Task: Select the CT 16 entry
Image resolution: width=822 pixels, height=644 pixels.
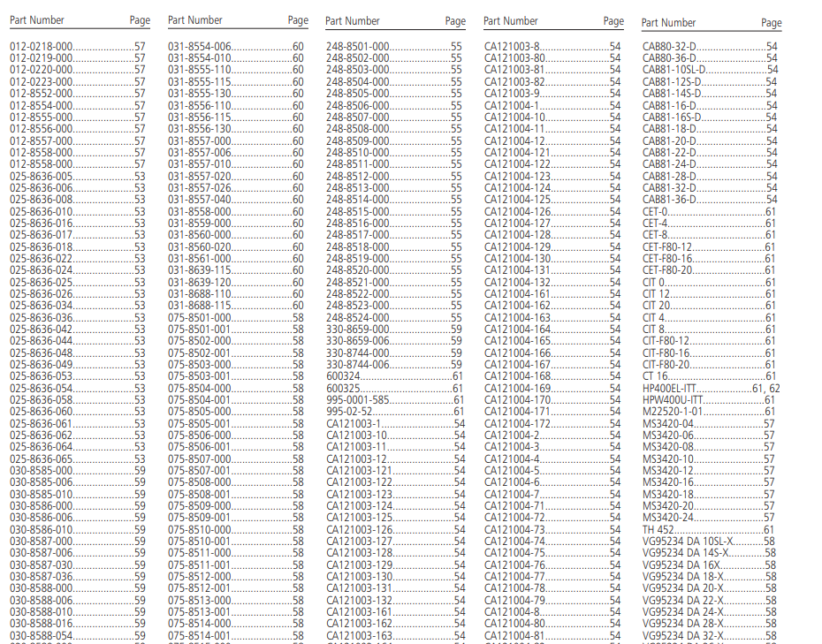Action: 656,376
